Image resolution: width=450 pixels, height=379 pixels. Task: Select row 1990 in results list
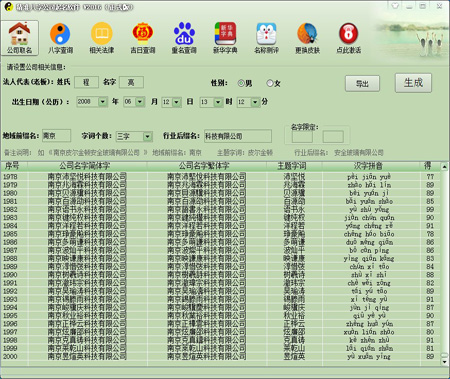point(220,275)
